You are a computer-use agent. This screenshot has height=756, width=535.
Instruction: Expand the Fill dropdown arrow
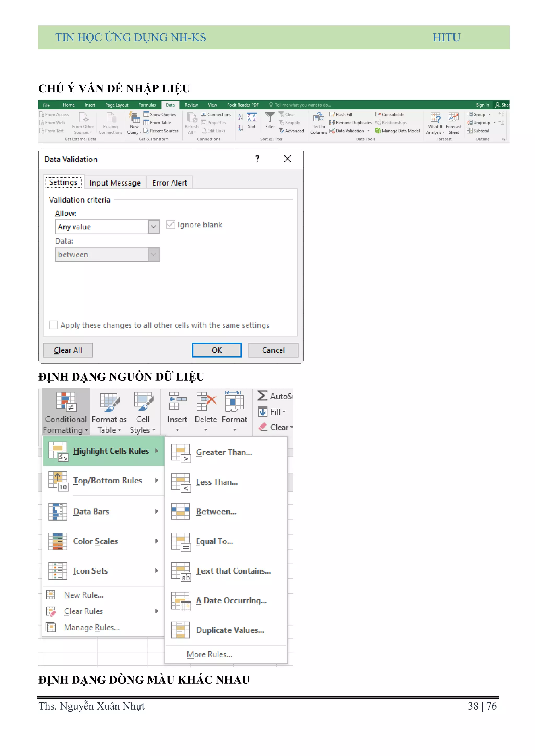tap(284, 412)
